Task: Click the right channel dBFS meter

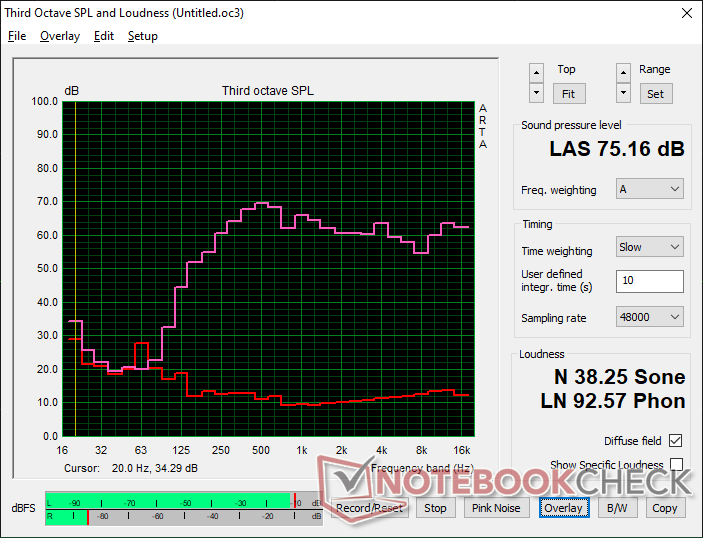Action: (x=184, y=516)
